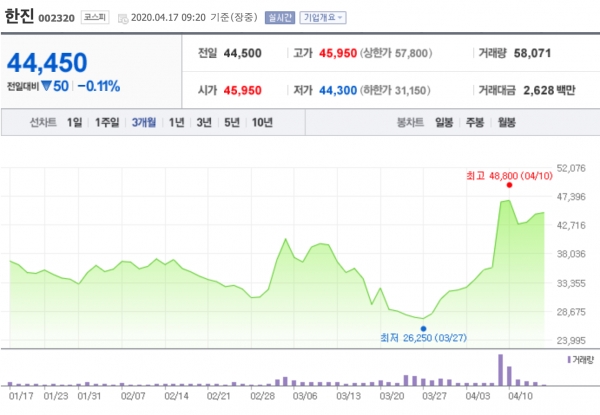600x415 pixels.
Task: Click the 코스피 market badge
Action: pos(95,18)
